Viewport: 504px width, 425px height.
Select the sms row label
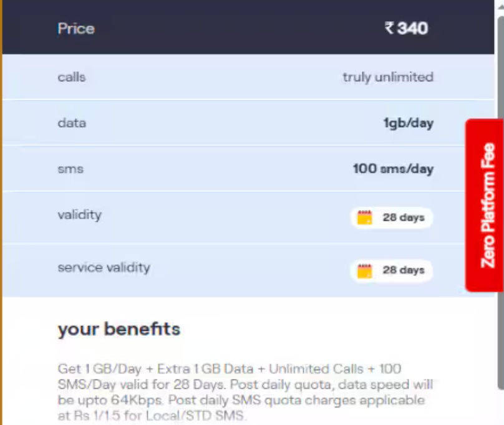coord(70,170)
